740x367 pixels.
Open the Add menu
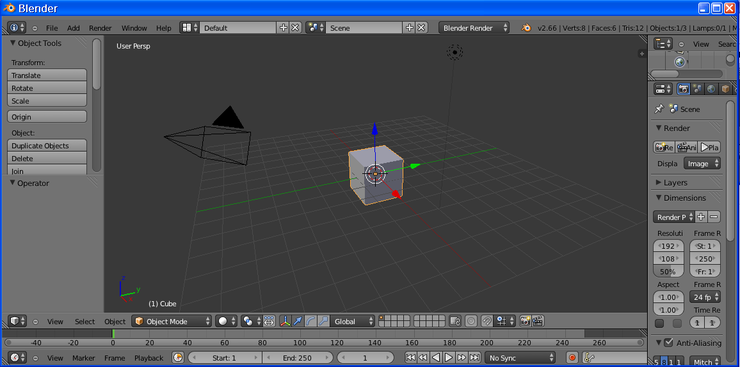pos(74,28)
